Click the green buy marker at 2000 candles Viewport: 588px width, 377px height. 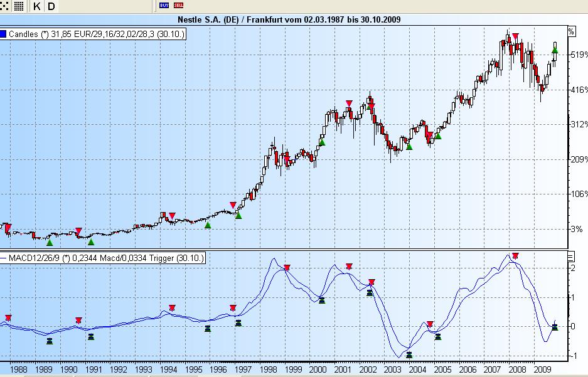(322, 142)
